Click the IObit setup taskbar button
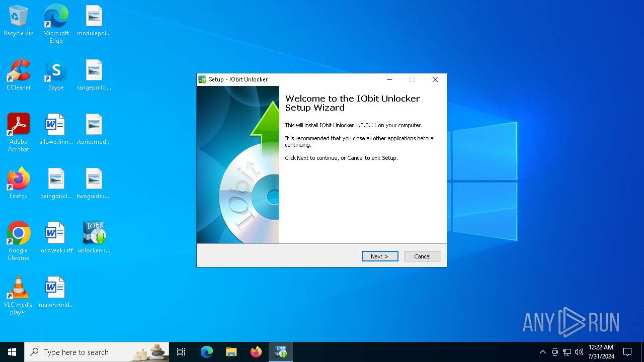 tap(280, 352)
